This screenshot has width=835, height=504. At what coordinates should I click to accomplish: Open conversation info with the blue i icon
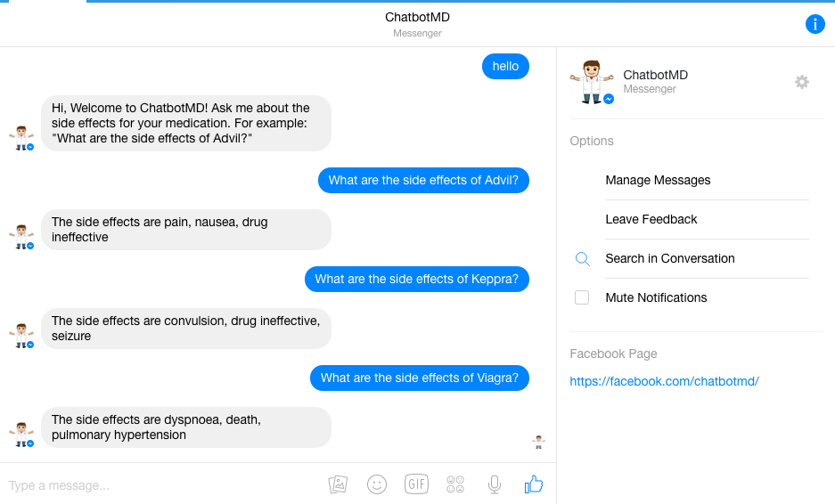pyautogui.click(x=815, y=24)
